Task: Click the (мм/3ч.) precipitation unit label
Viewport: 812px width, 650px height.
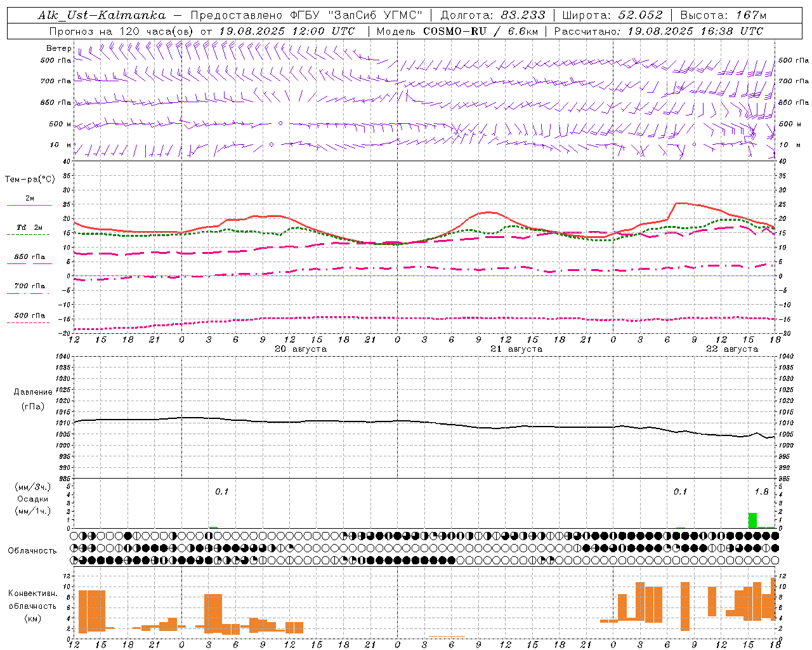Action: pyautogui.click(x=33, y=487)
